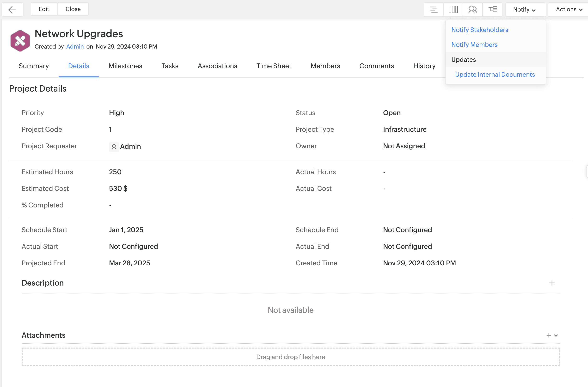Select Notify Members from the menu
Image resolution: width=588 pixels, height=387 pixels.
coord(474,44)
